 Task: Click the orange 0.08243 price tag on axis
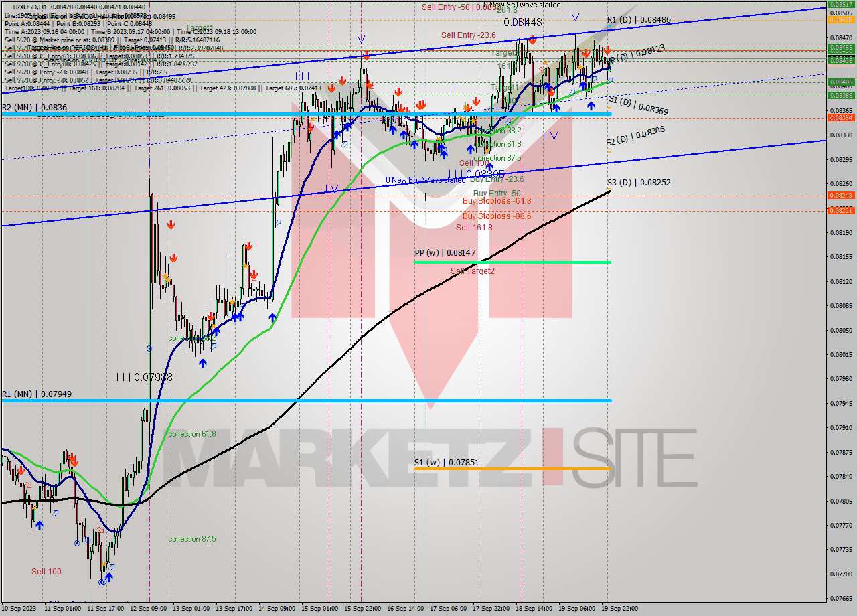pos(841,195)
